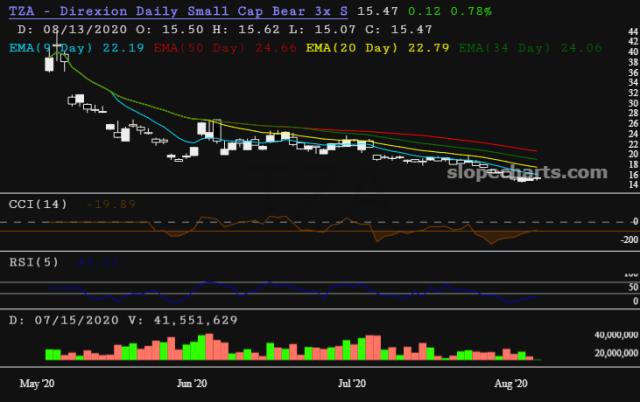The height and width of the screenshot is (402, 640).
Task: Jump to Jun '20 on the time axis
Action: (191, 383)
